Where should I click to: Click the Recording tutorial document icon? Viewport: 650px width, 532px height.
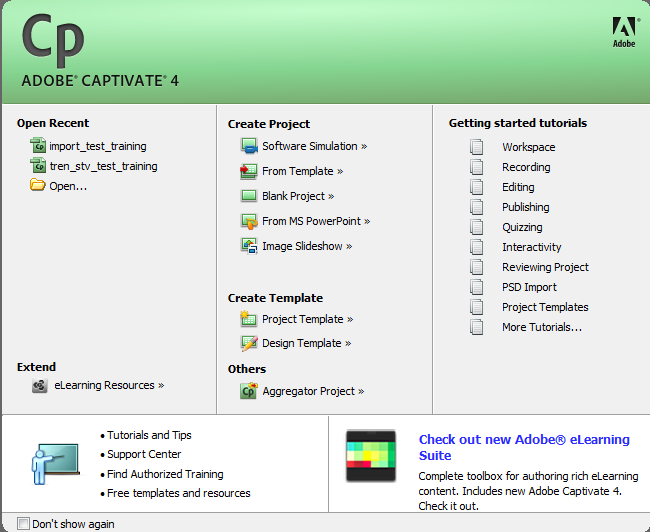coord(476,167)
